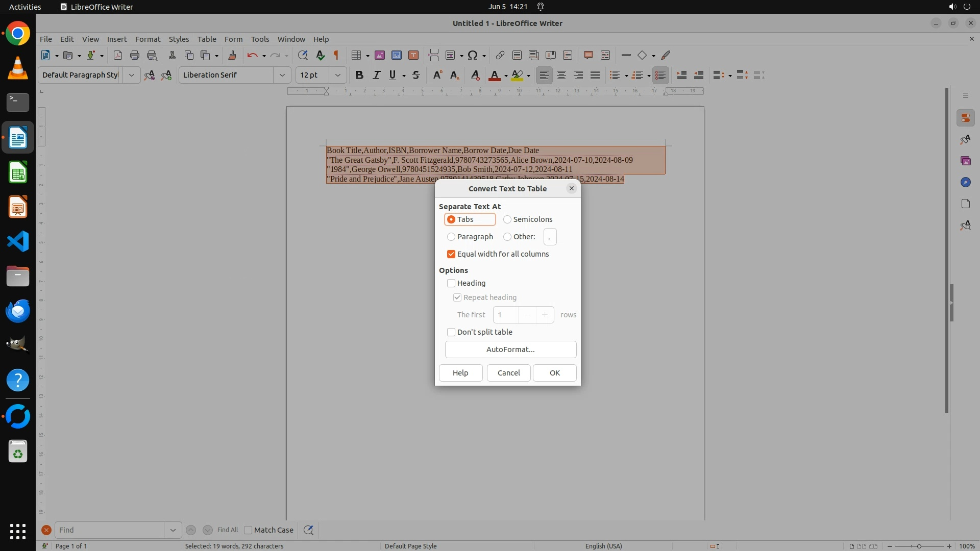980x551 pixels.
Task: Open the paragraph style dropdown
Action: (x=131, y=75)
